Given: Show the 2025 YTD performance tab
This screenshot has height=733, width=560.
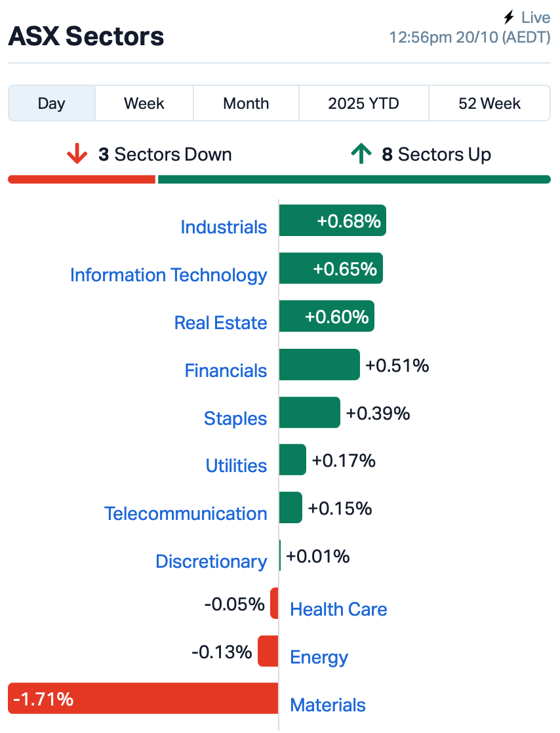Looking at the screenshot, I should coord(364,104).
